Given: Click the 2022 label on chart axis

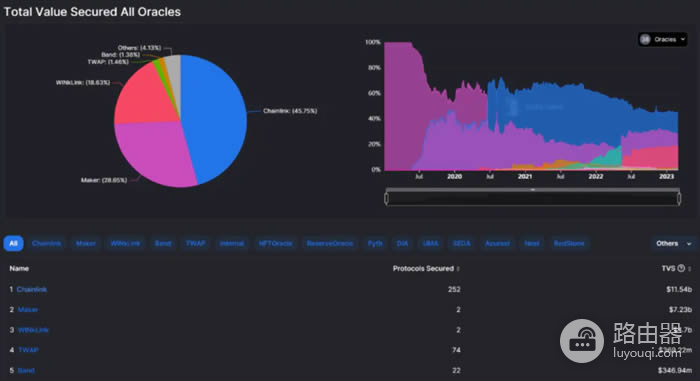Looking at the screenshot, I should [596, 176].
